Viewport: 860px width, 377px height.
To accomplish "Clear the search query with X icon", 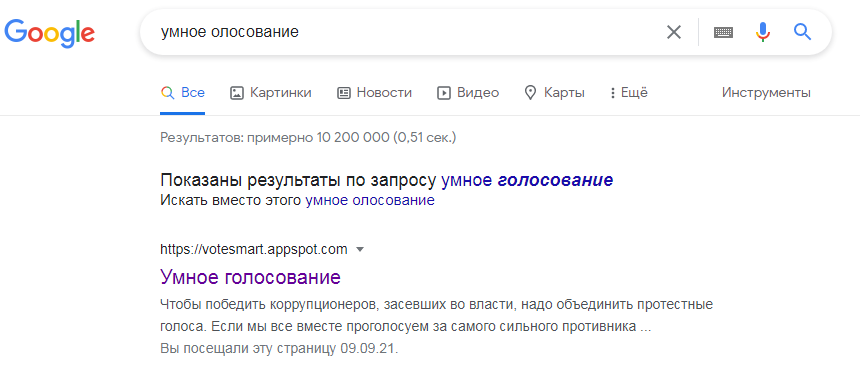I will 674,32.
